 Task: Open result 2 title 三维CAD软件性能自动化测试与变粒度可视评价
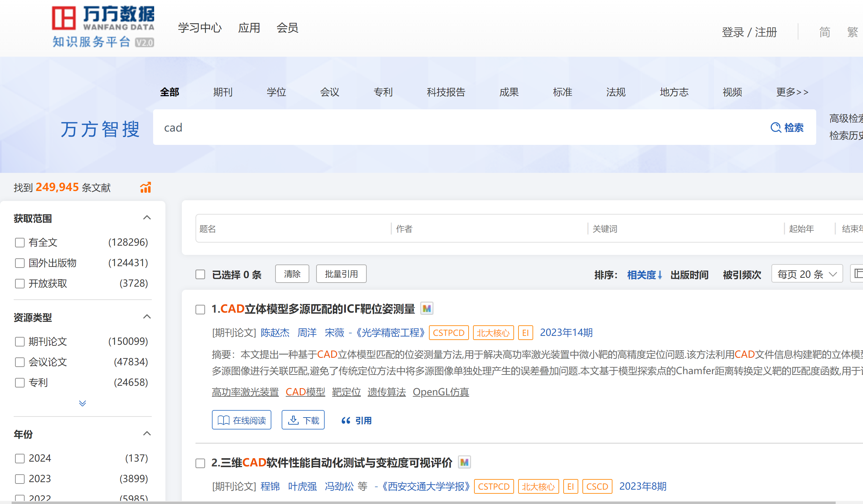(x=332, y=463)
